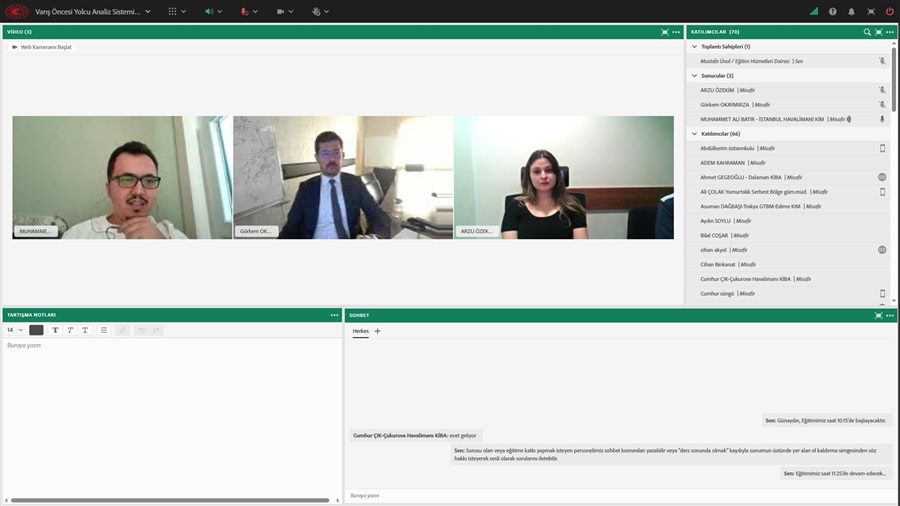This screenshot has width=900, height=506.
Task: Select participant Aydın SOYLU
Action: click(x=788, y=221)
